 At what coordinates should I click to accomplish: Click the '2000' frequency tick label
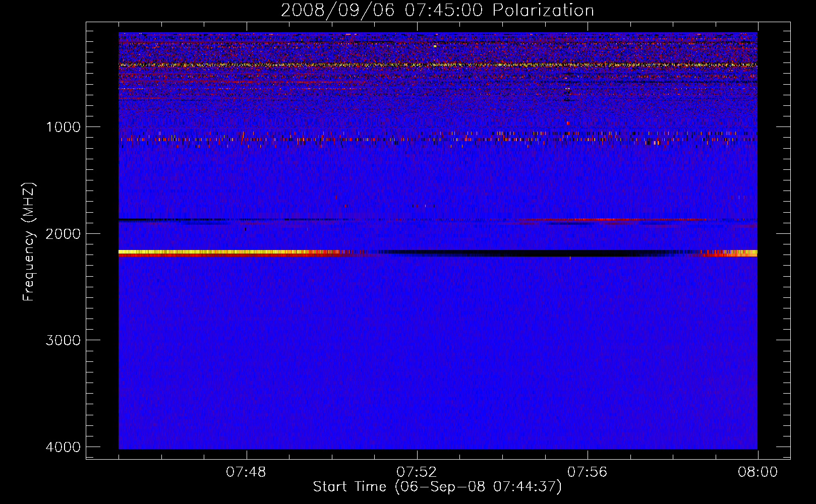click(x=63, y=234)
